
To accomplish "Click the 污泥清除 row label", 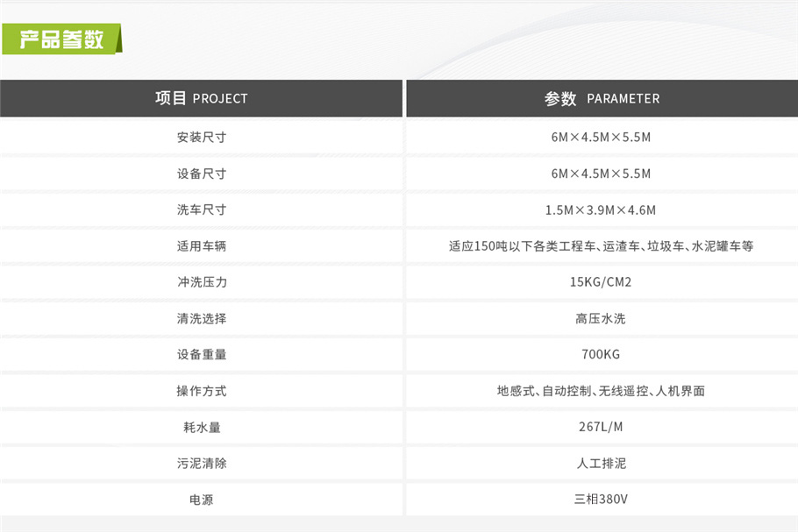I will [x=201, y=463].
